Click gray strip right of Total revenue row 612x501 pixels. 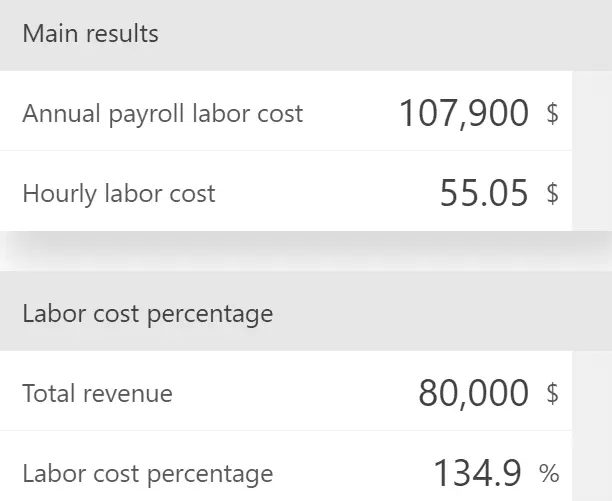coord(592,391)
